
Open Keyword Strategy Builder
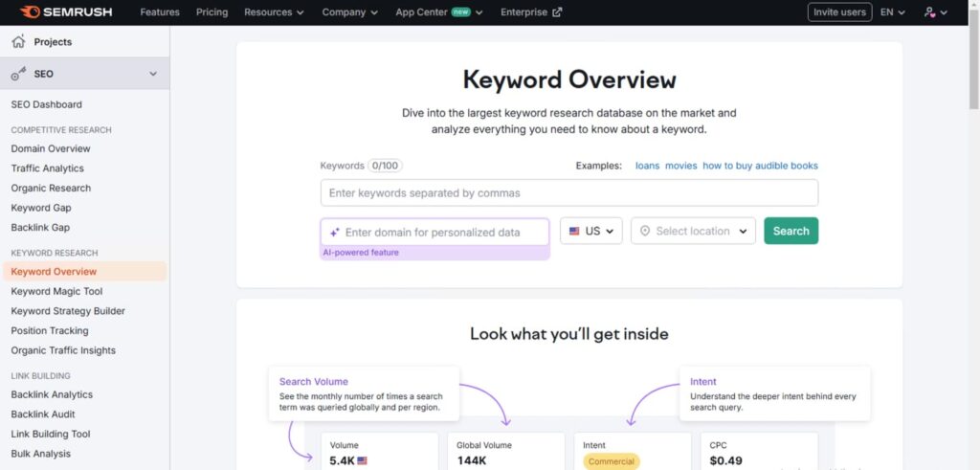68,311
